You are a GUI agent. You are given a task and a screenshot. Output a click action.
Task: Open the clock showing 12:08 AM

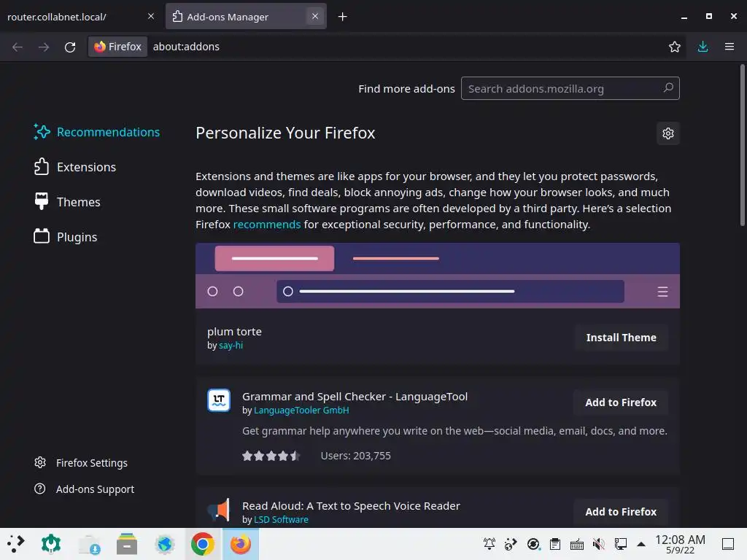[681, 544]
